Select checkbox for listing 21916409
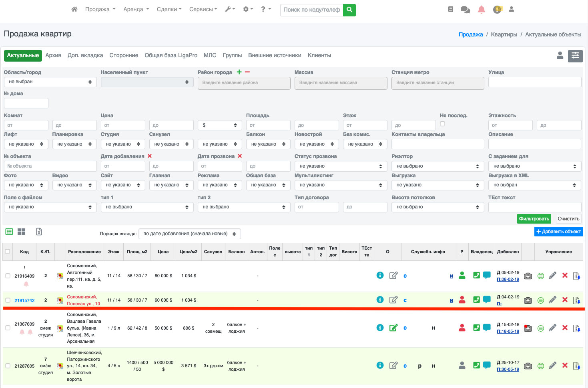The width and height of the screenshot is (588, 388). pyautogui.click(x=8, y=276)
